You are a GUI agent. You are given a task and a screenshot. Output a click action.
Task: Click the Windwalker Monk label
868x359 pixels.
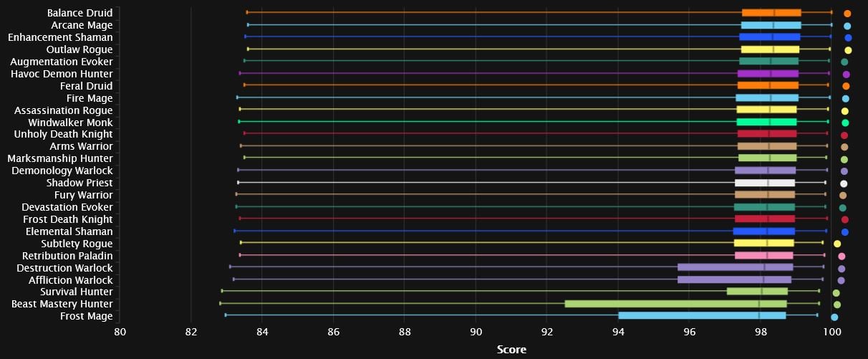coord(70,123)
